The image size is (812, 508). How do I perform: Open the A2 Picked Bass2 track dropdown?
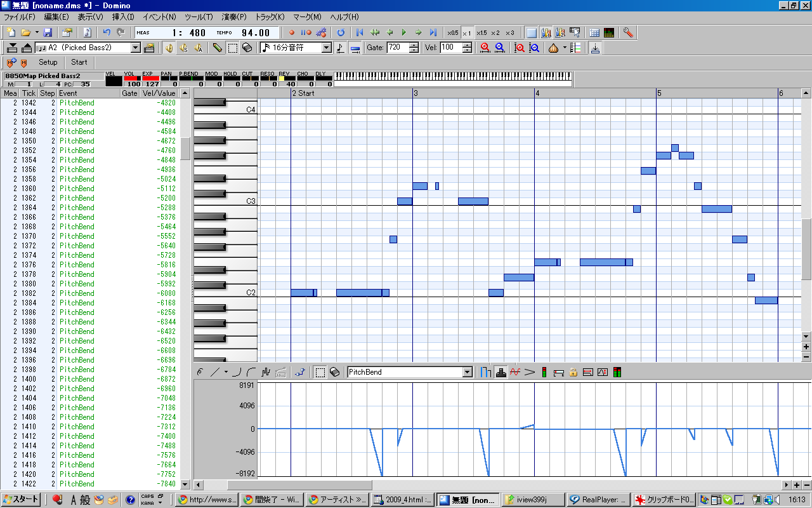click(x=135, y=48)
